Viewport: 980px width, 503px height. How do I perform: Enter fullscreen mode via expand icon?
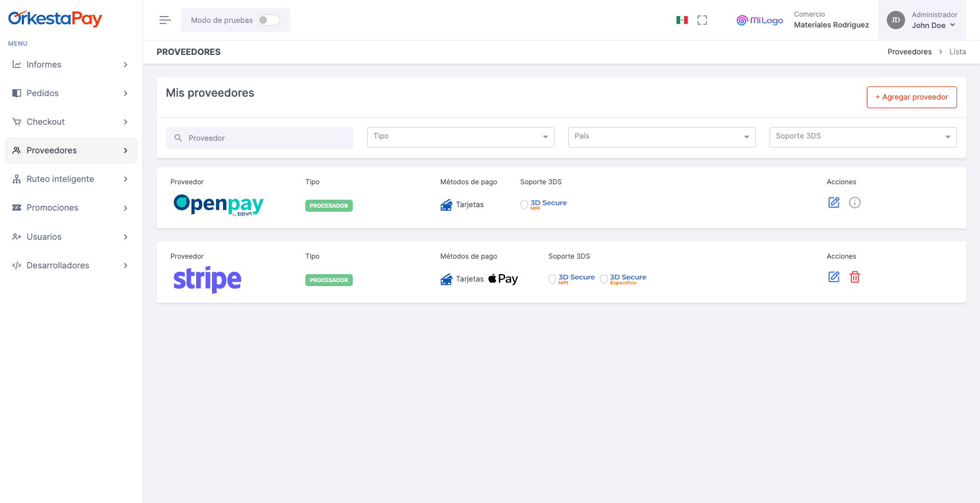(703, 20)
